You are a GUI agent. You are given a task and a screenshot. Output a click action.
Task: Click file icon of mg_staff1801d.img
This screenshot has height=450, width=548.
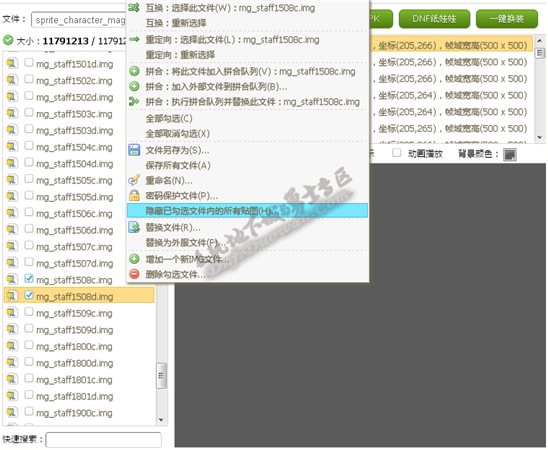point(12,395)
